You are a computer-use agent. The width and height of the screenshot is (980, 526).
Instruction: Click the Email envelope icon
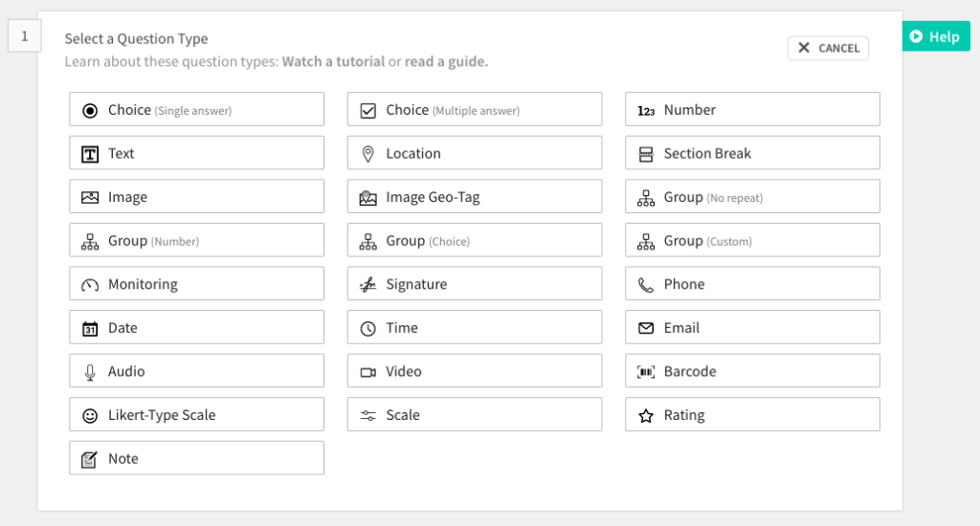(646, 328)
